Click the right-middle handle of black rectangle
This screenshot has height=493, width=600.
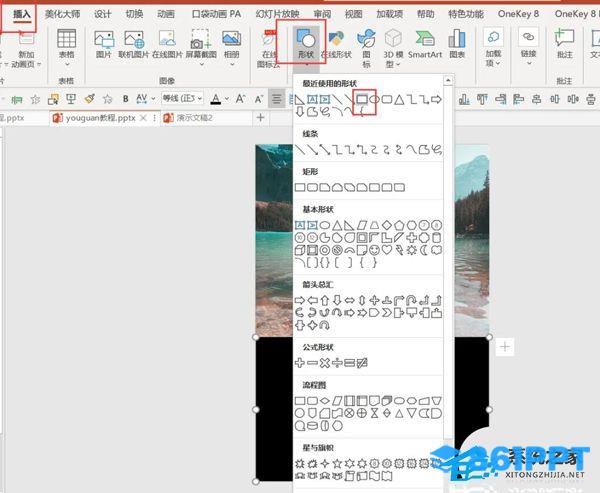pyautogui.click(x=489, y=409)
